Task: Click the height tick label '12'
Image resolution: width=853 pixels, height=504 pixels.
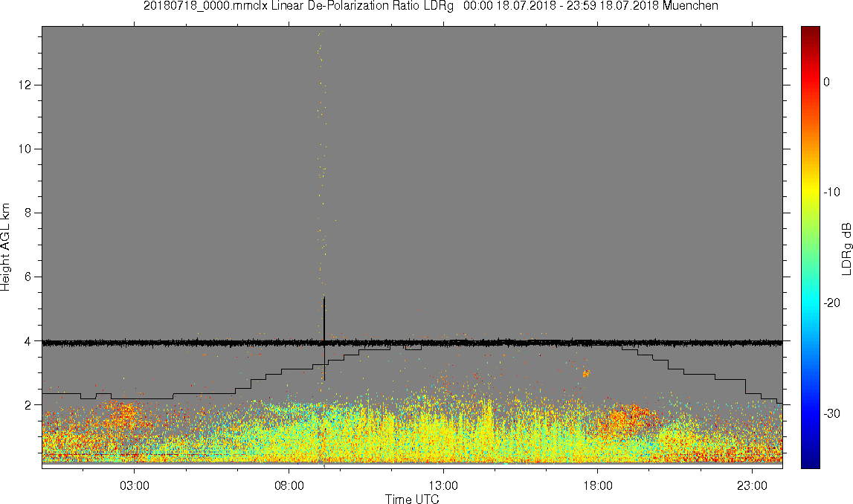Action: click(x=25, y=85)
